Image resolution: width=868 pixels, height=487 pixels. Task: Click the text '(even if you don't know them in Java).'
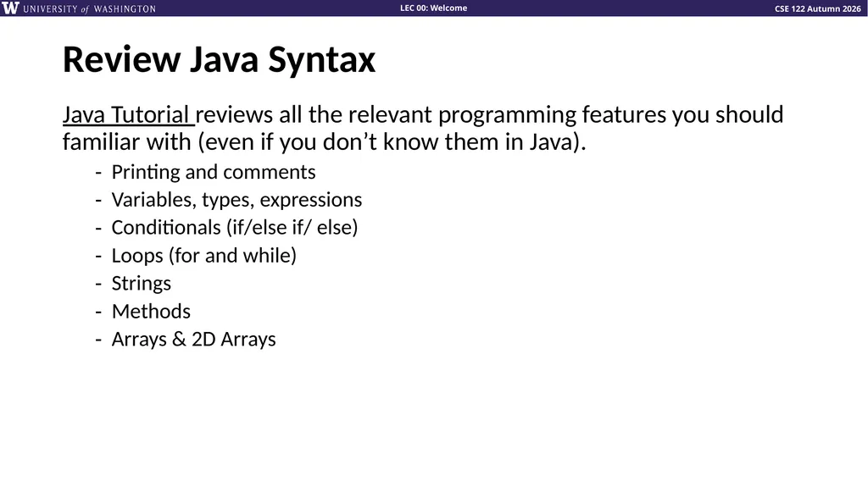tap(392, 142)
